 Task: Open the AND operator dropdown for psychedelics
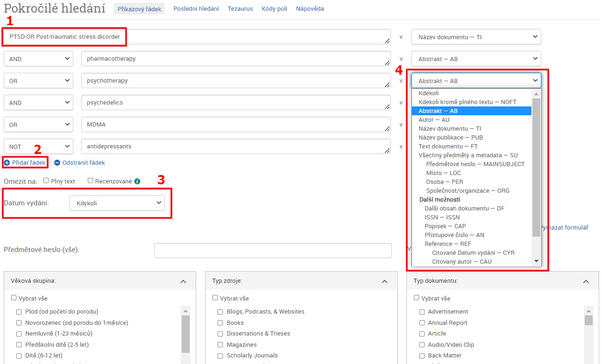38,103
